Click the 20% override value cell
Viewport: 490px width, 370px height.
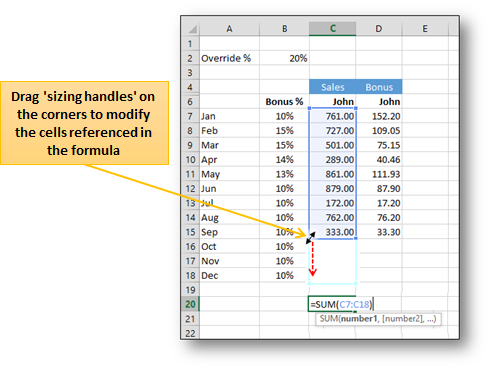click(284, 58)
